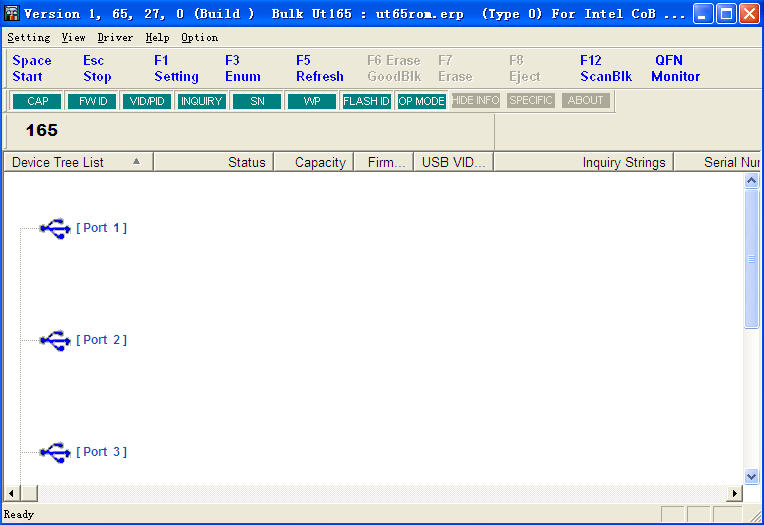
Task: Click F5 Refresh button
Action: [x=319, y=68]
